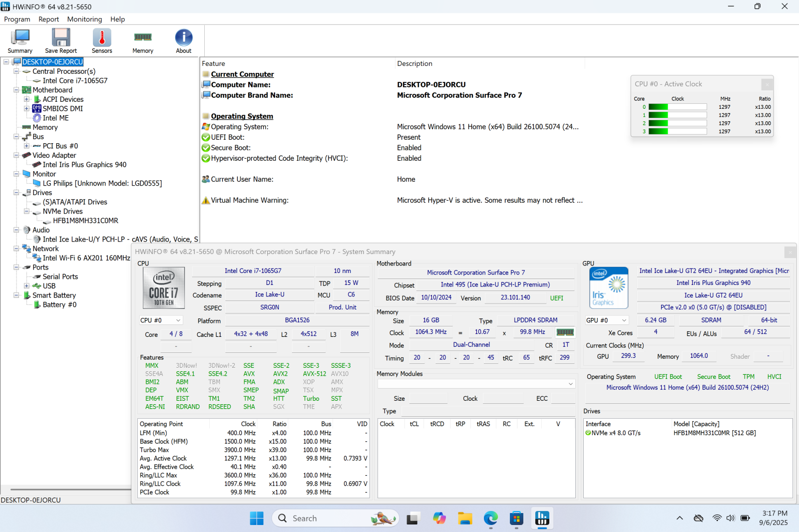Open Microsoft Edge from the taskbar
Image resolution: width=799 pixels, height=532 pixels.
(490, 519)
